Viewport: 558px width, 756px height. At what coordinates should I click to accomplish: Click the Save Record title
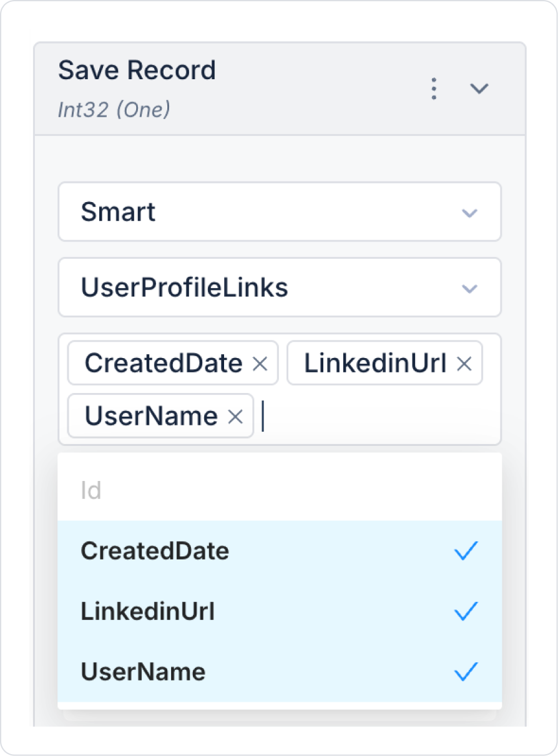pyautogui.click(x=137, y=70)
